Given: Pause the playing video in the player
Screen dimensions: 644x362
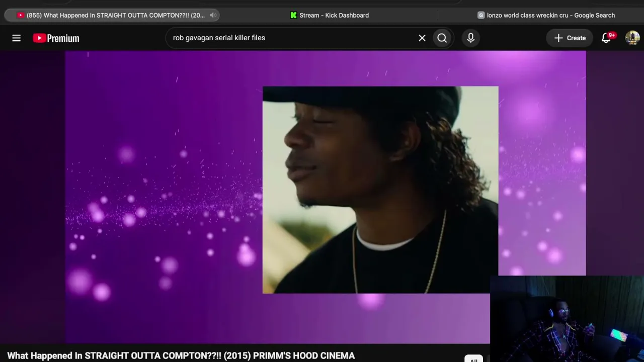Looking at the screenshot, I should [326, 197].
